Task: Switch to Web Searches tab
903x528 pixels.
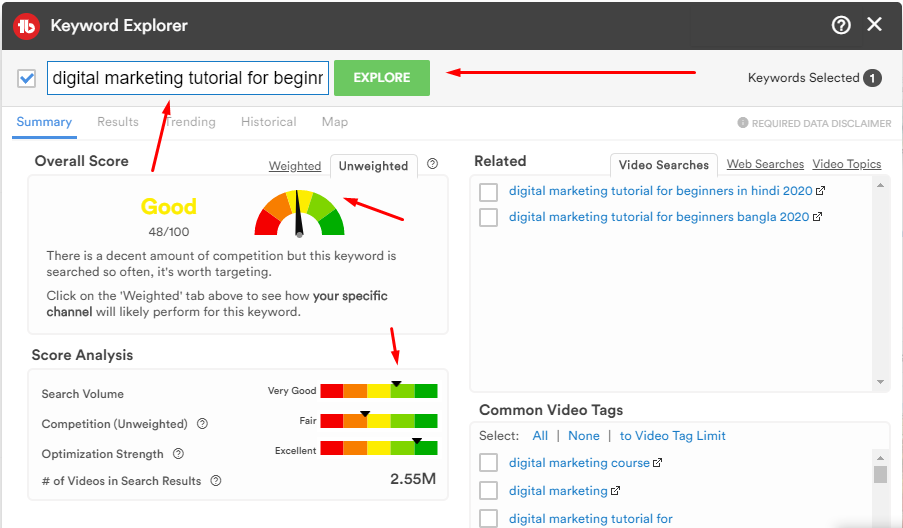Action: (765, 164)
